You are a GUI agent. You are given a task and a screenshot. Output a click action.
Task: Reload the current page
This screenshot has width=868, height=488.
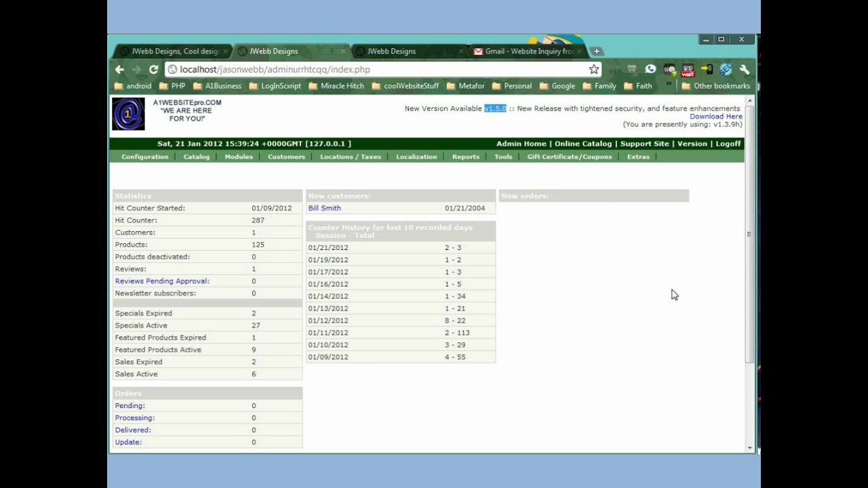(x=153, y=69)
